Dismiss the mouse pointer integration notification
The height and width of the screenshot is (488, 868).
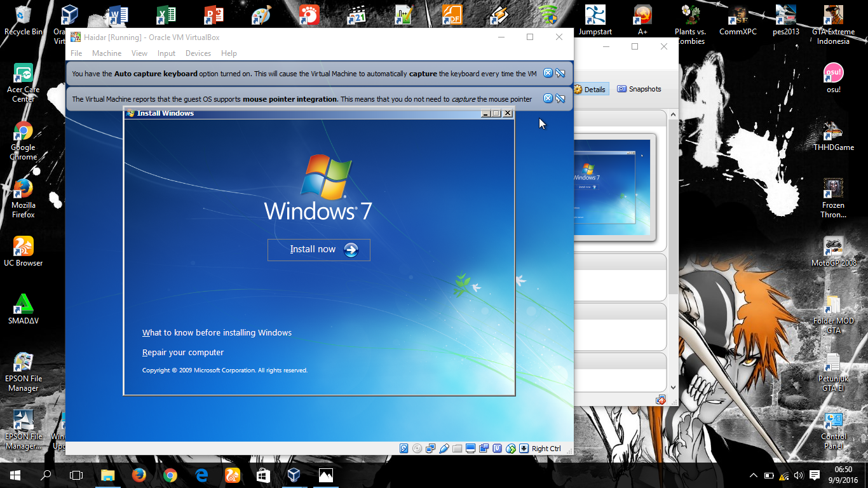click(x=548, y=98)
